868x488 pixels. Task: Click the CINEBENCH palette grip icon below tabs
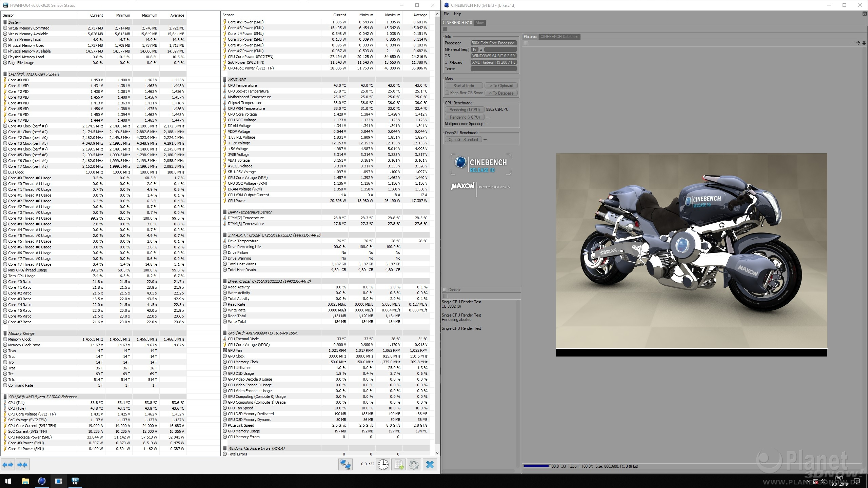445,29
